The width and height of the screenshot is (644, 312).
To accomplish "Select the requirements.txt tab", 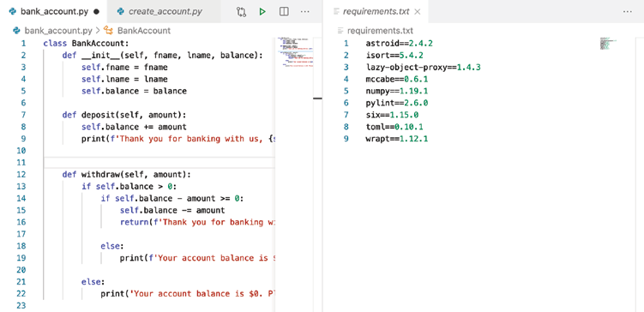I will 376,11.
